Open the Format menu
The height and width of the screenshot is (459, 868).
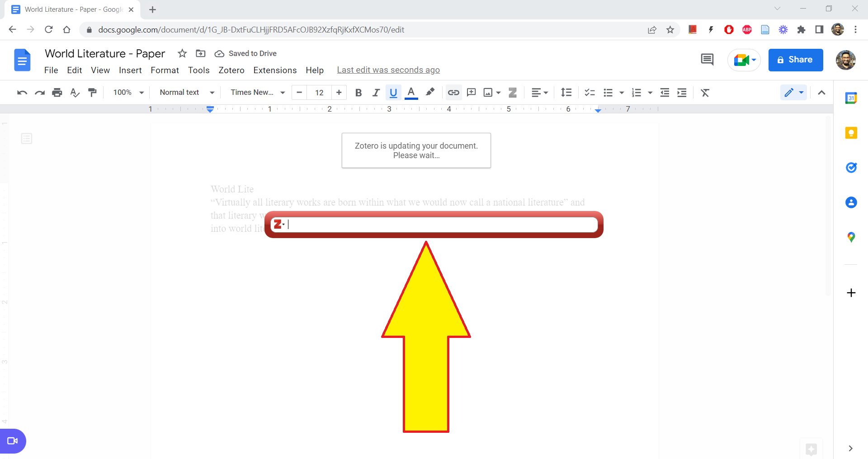[165, 70]
